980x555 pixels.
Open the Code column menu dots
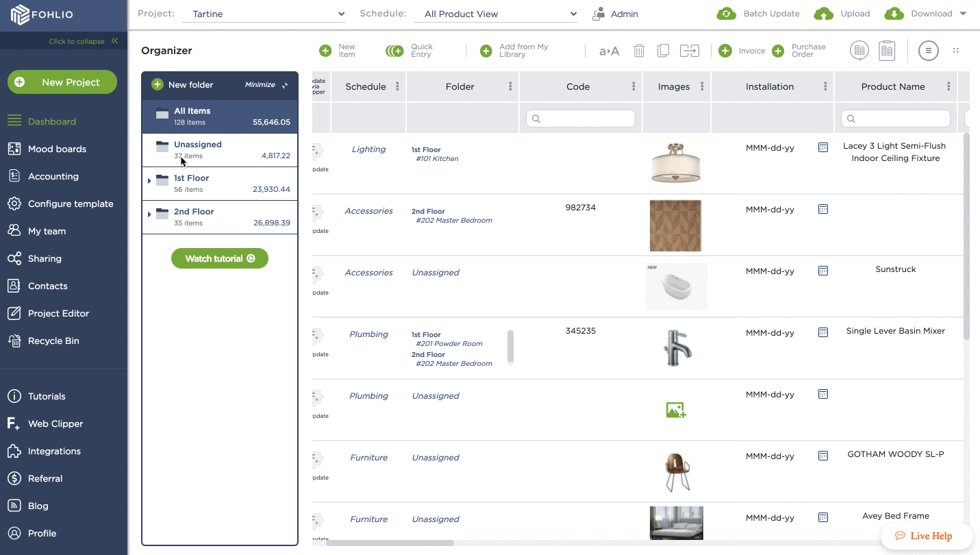coord(633,87)
